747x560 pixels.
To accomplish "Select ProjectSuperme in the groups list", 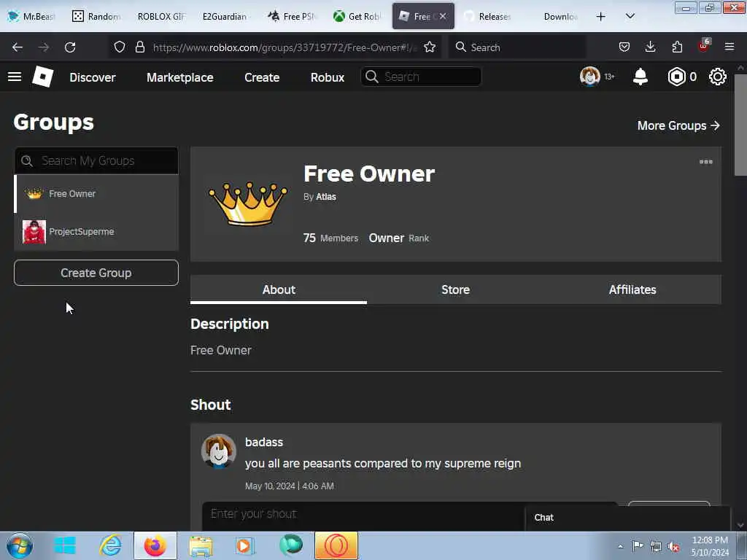I will tap(96, 232).
